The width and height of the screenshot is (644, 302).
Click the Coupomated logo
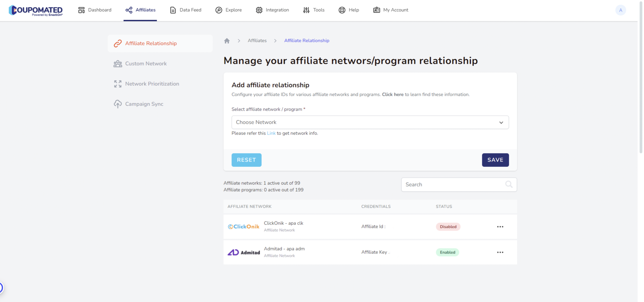(x=36, y=10)
